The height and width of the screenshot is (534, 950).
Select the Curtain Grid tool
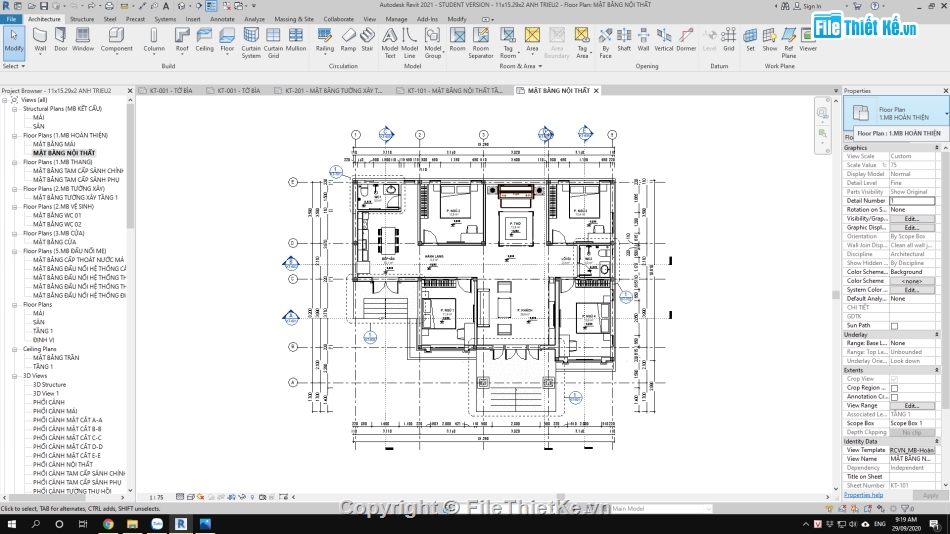[x=273, y=43]
